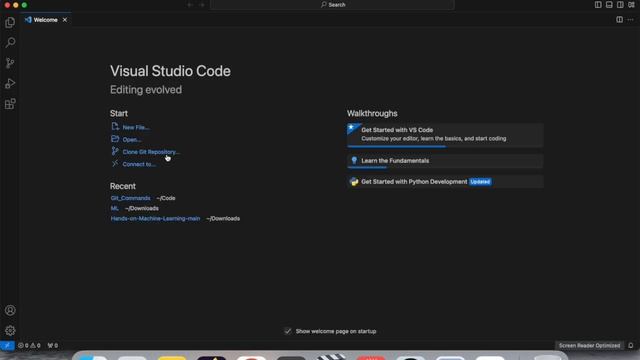Viewport: 640px width, 360px height.
Task: Open the Search view in activity bar
Action: (10, 42)
